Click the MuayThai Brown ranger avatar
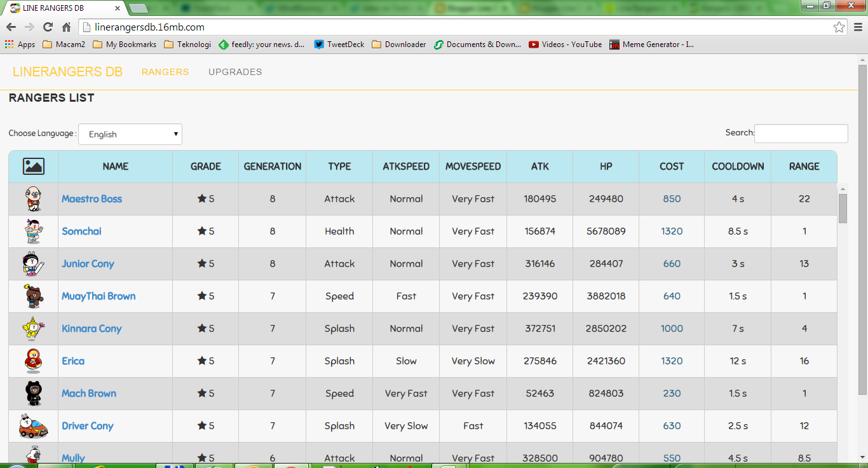This screenshot has width=868, height=468. point(33,296)
